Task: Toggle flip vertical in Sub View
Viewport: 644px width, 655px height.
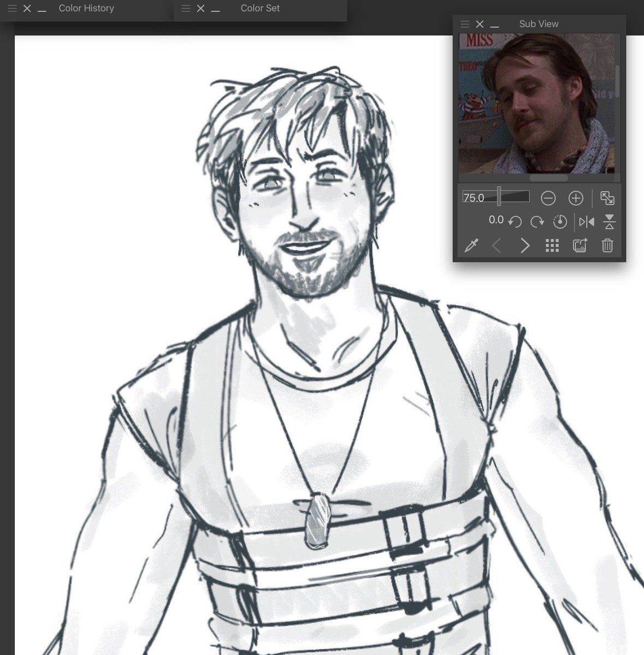Action: pos(610,222)
